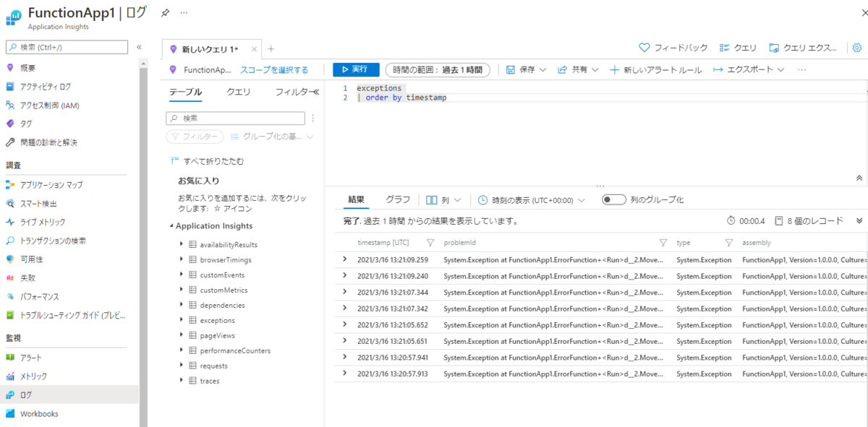Image resolution: width=868 pixels, height=427 pixels.
Task: Open 共有 dropdown
Action: [578, 70]
